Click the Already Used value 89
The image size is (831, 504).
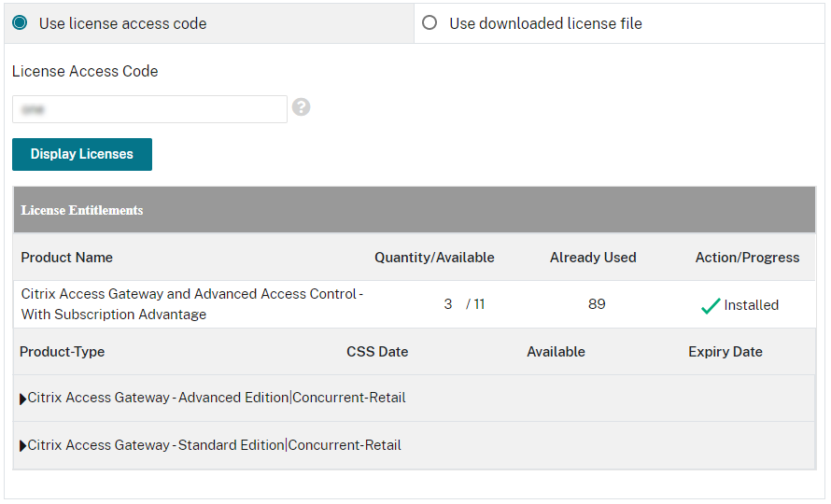[x=597, y=304]
